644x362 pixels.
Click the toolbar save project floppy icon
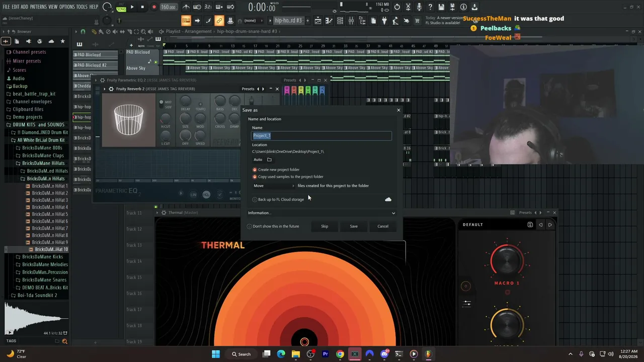coord(441,7)
